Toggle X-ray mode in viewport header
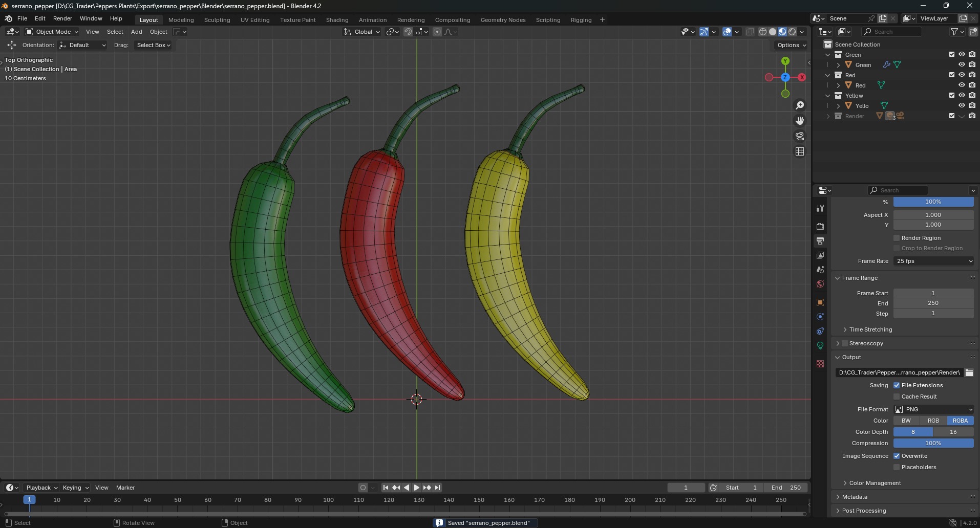 pyautogui.click(x=750, y=32)
